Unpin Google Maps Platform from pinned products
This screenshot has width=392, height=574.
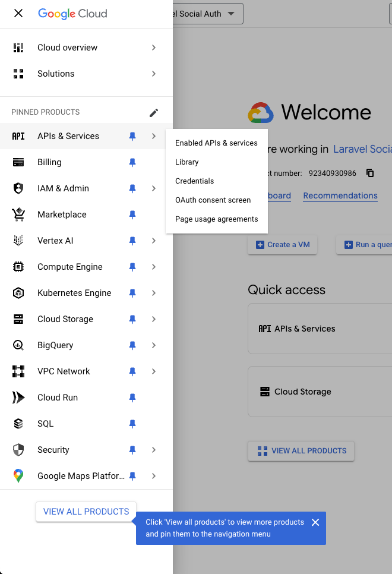pyautogui.click(x=132, y=476)
